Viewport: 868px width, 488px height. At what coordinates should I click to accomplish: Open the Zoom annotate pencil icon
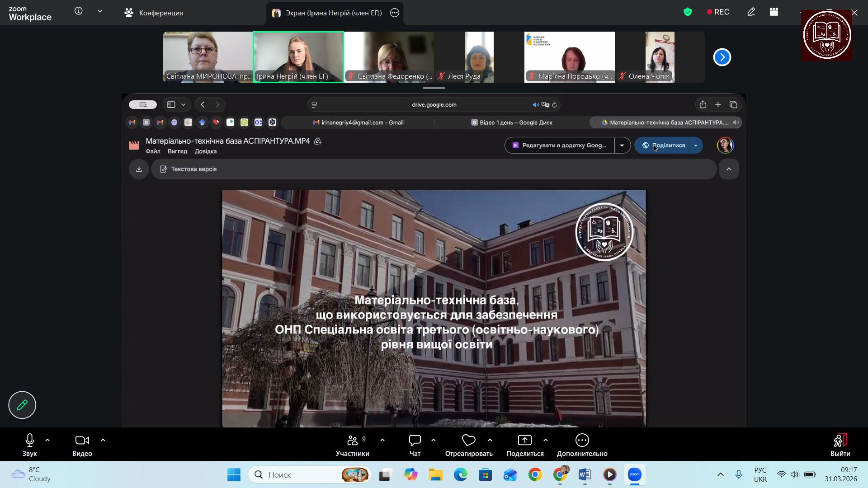click(x=751, y=12)
